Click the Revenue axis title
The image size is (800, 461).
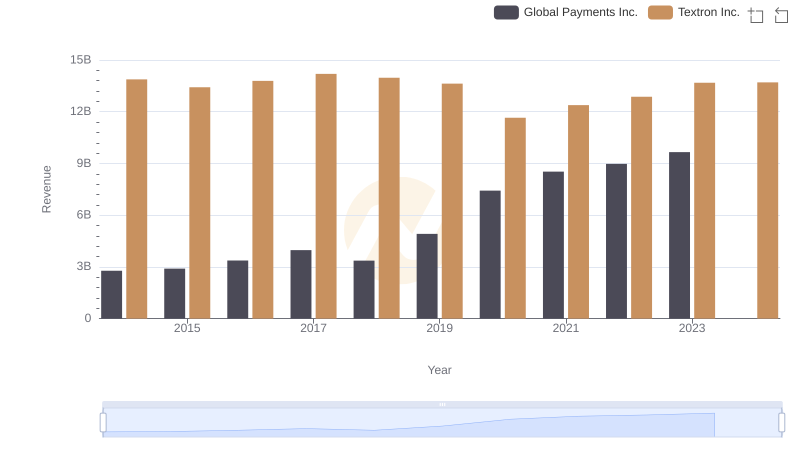46,189
